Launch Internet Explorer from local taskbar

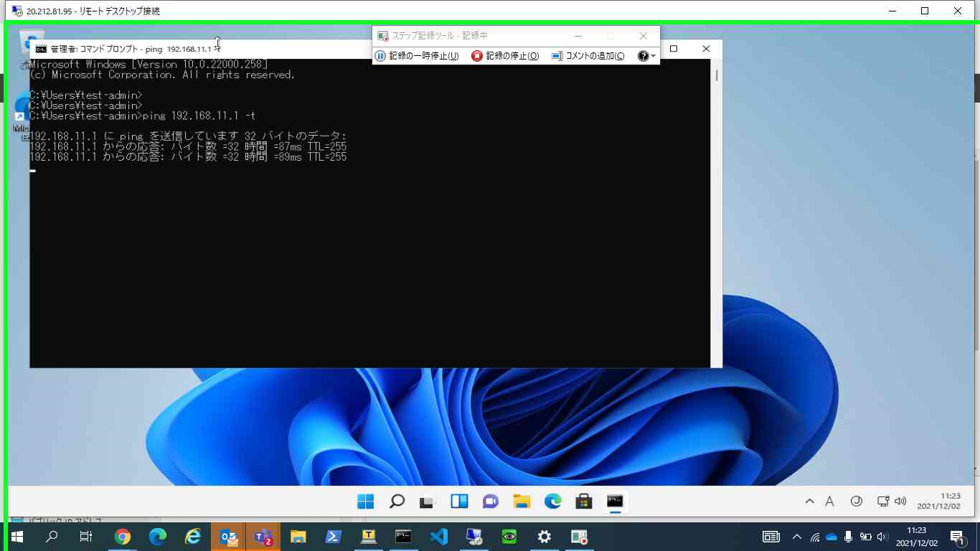193,537
